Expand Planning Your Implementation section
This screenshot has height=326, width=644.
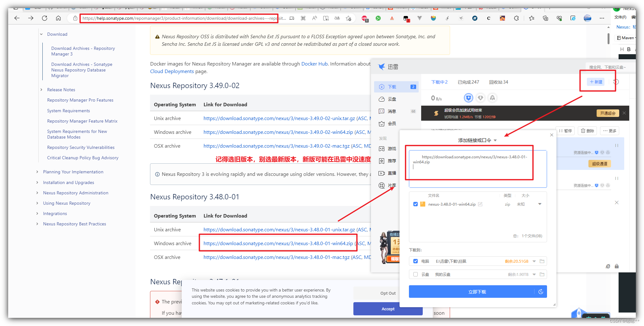(x=37, y=172)
